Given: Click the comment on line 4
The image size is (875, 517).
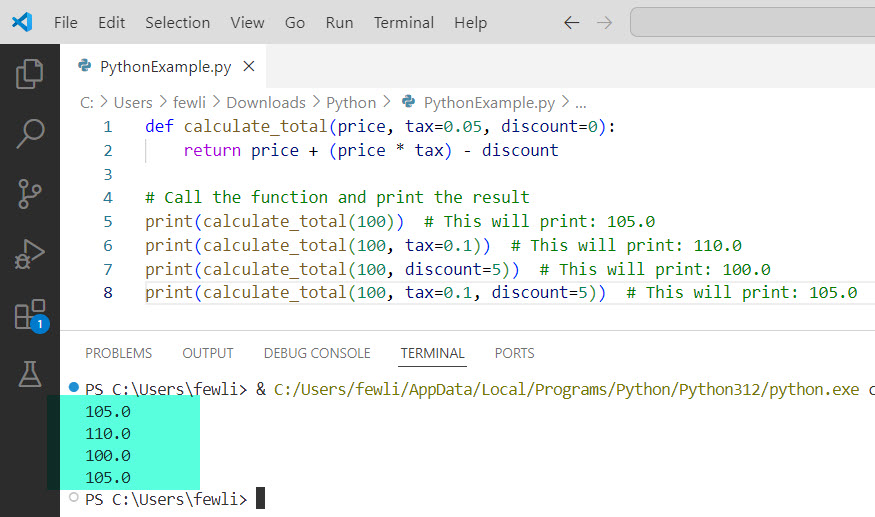Looking at the screenshot, I should pyautogui.click(x=337, y=198).
